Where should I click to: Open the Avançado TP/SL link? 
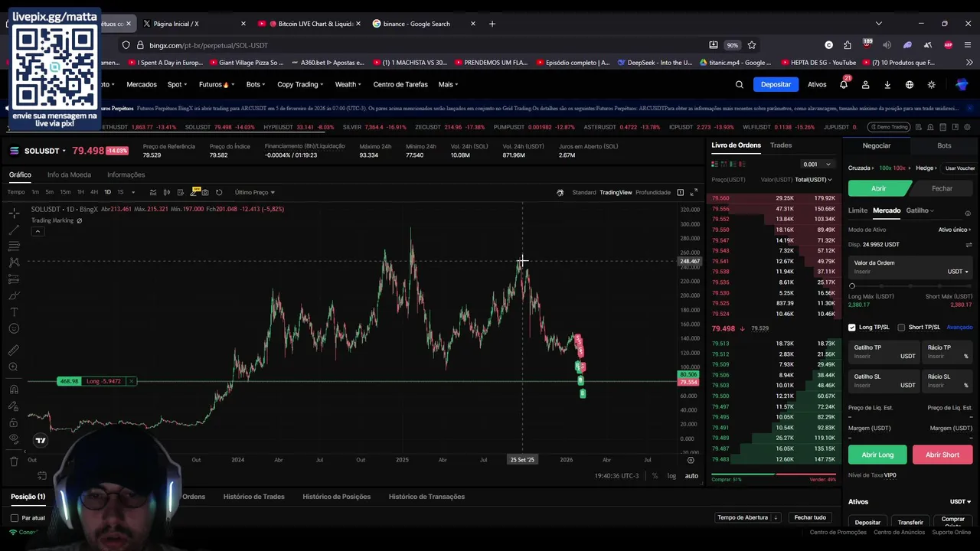pos(959,328)
